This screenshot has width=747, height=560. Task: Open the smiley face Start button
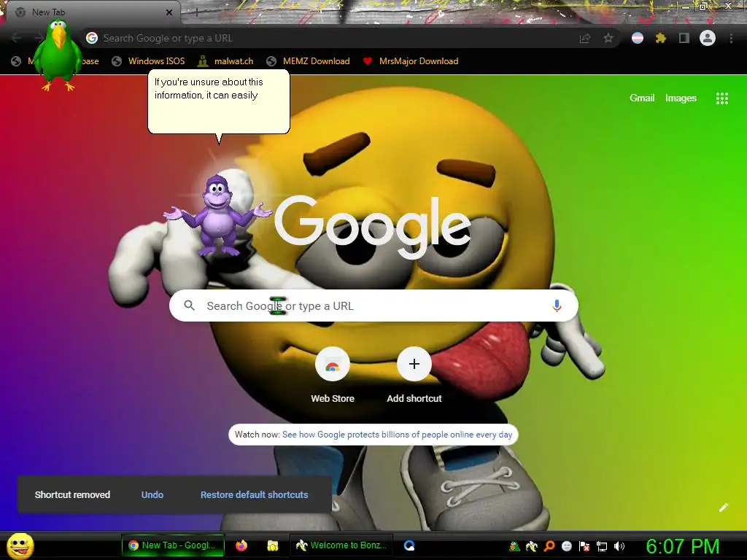coord(20,545)
